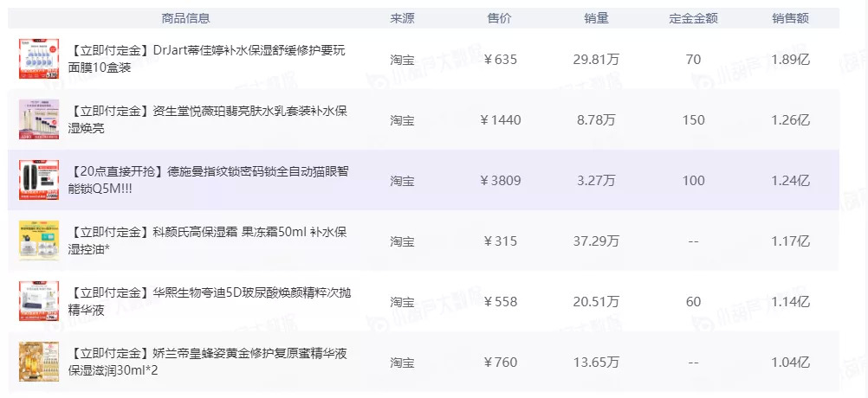
Task: Click the DrJart face mask product thumbnail
Action: click(x=38, y=59)
